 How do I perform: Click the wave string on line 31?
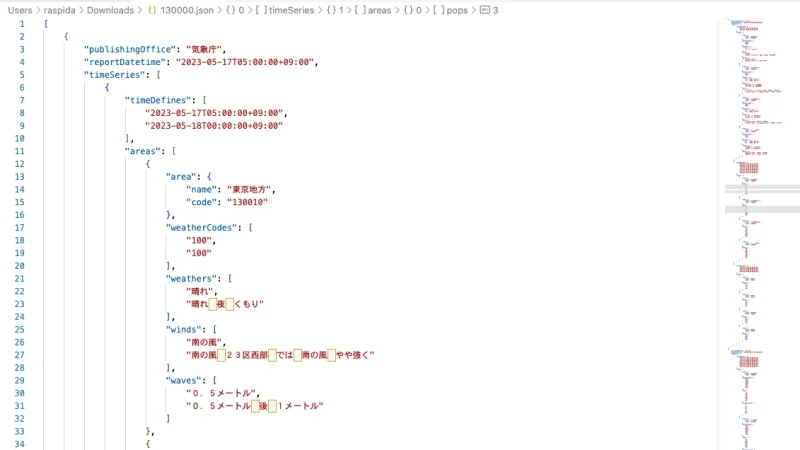pos(255,407)
